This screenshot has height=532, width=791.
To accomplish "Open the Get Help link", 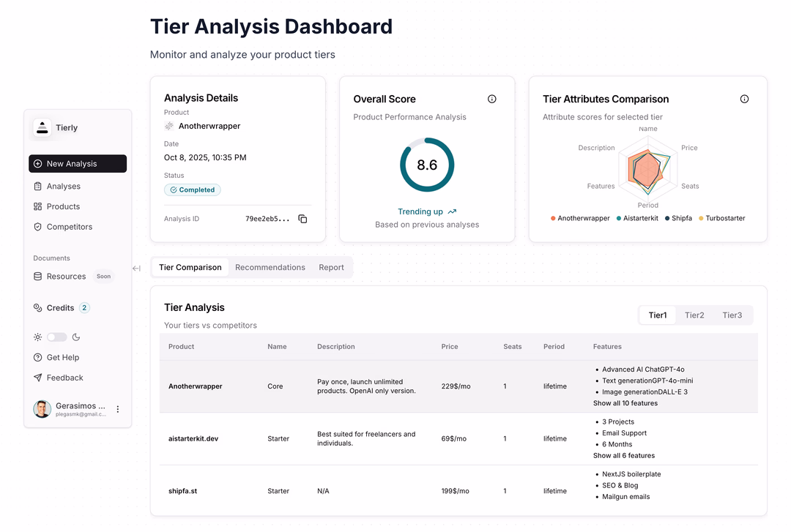I will 62,357.
